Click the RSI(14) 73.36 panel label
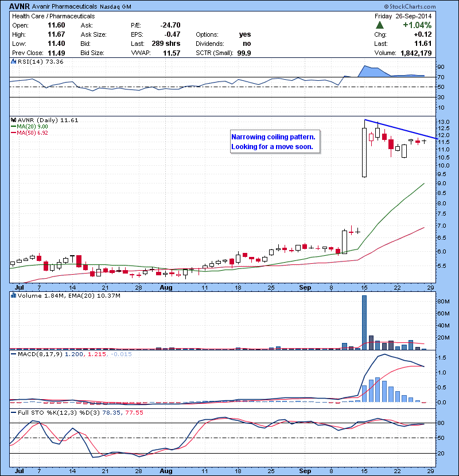The height and width of the screenshot is (476, 459). pyautogui.click(x=40, y=61)
